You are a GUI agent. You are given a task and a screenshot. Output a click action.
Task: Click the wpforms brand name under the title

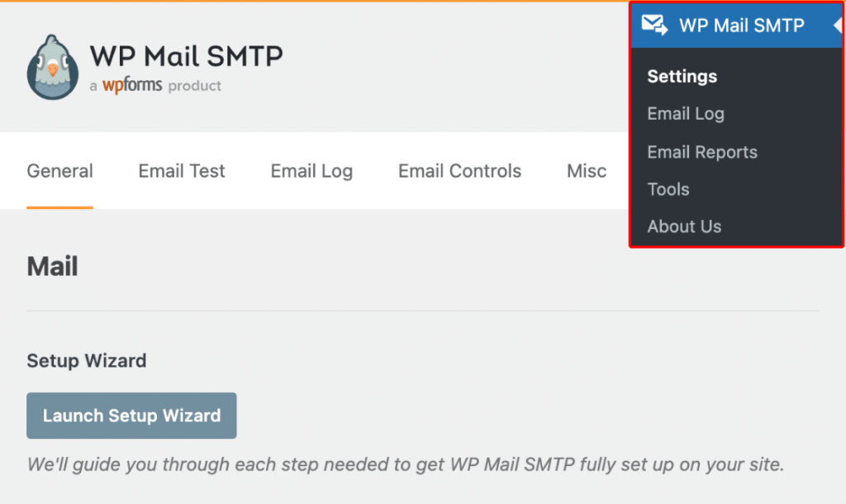132,85
